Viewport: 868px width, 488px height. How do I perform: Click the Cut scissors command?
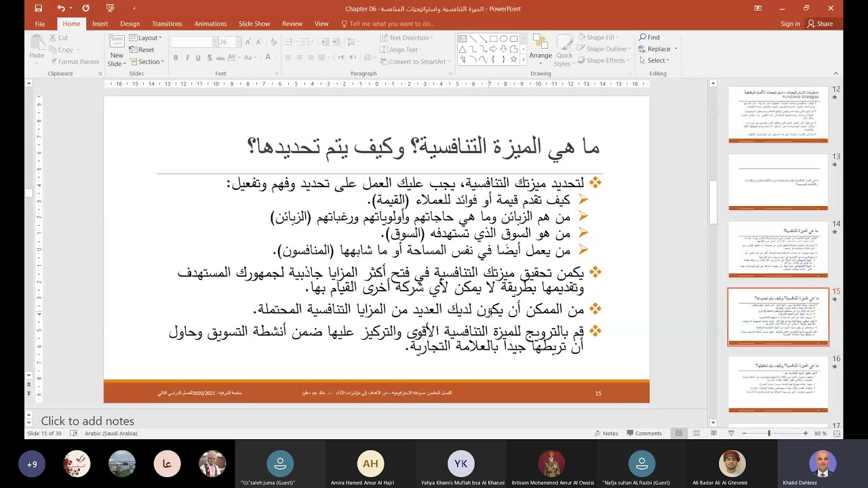(x=58, y=38)
